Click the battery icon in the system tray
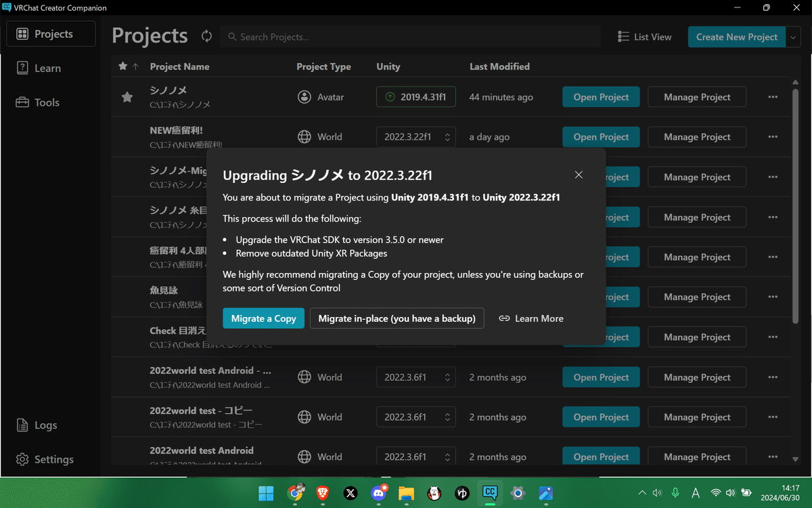Image resolution: width=812 pixels, height=508 pixels. pos(747,493)
